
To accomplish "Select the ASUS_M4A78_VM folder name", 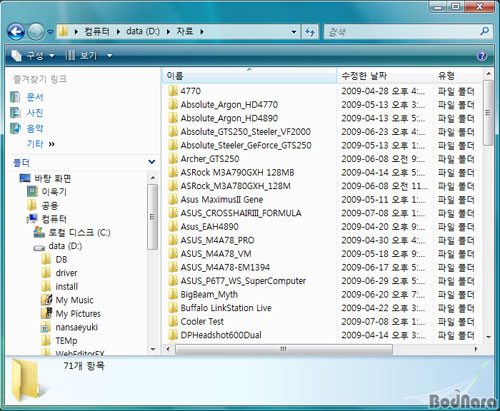I will tap(216, 254).
